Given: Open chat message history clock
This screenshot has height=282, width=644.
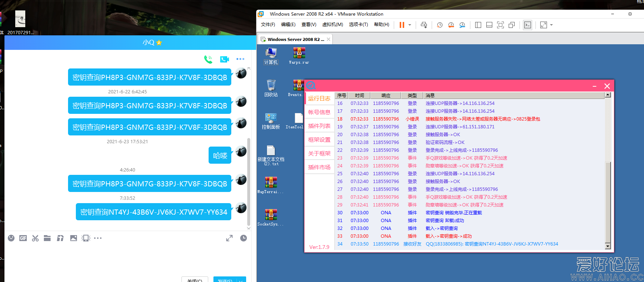Looking at the screenshot, I should tap(244, 238).
